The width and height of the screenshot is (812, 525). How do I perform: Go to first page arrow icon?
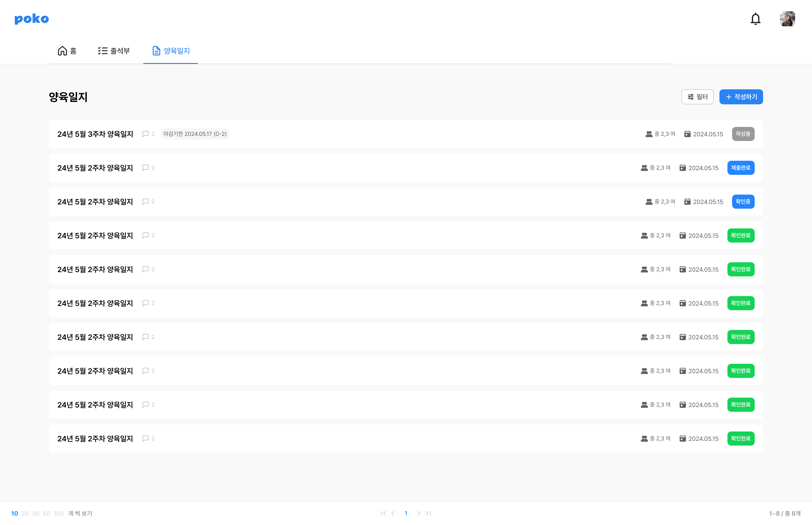tap(383, 513)
